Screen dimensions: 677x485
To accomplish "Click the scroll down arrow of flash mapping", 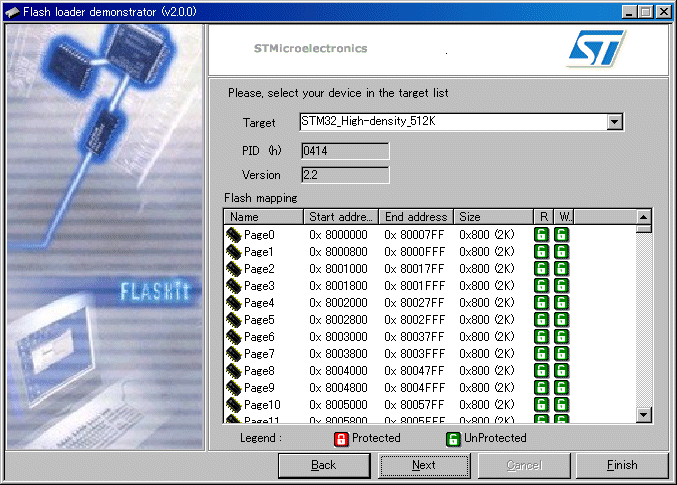I will [x=643, y=415].
